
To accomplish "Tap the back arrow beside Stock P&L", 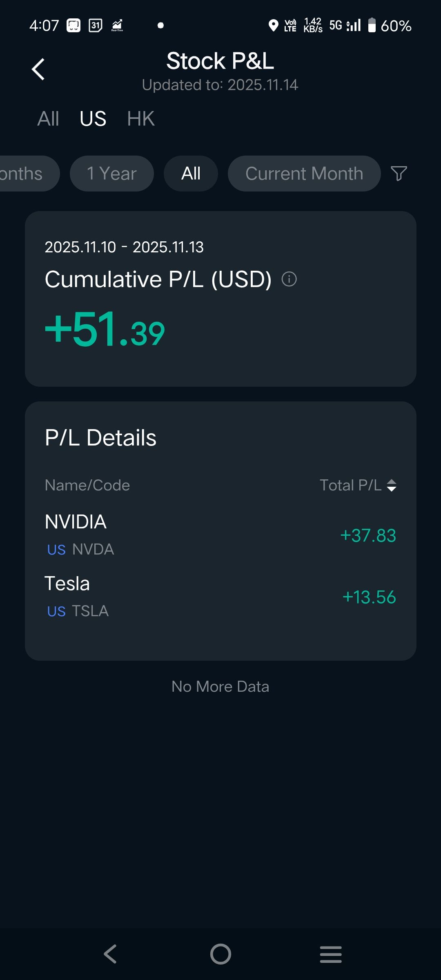I will pyautogui.click(x=38, y=69).
